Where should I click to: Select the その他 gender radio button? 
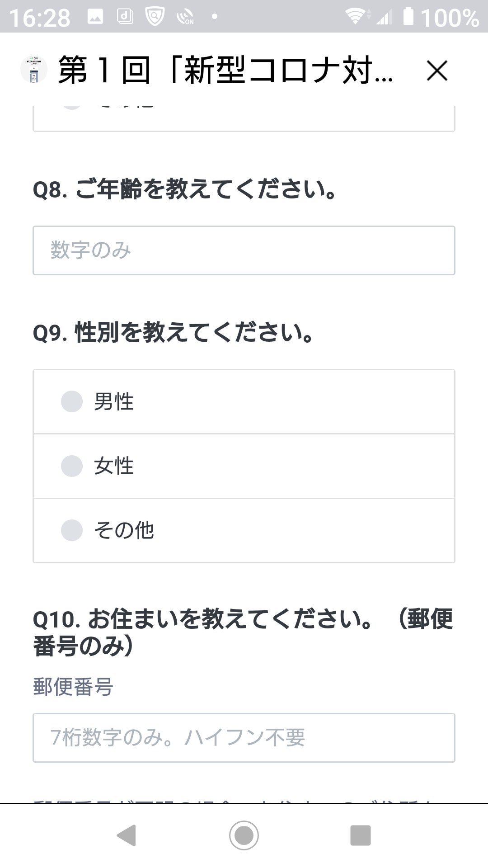72,530
